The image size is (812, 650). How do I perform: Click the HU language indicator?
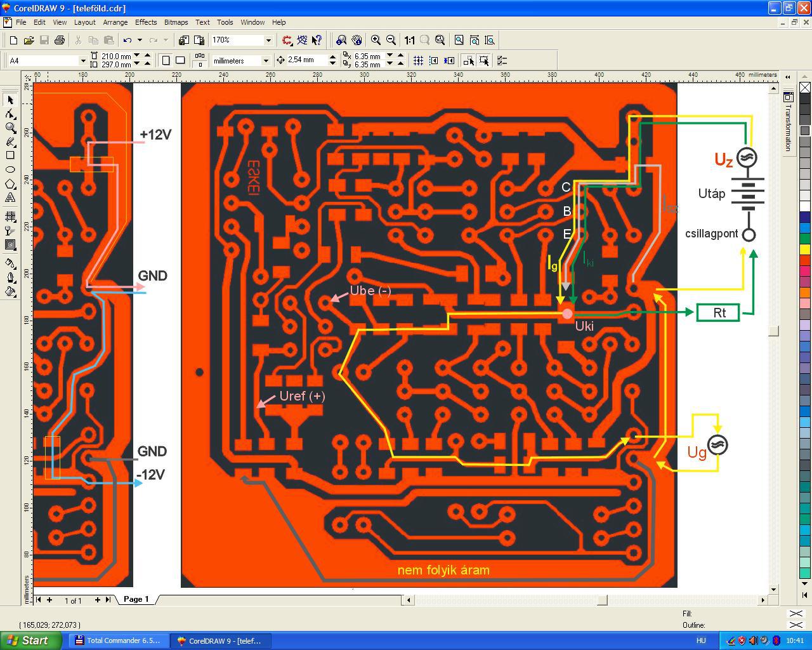coord(701,640)
